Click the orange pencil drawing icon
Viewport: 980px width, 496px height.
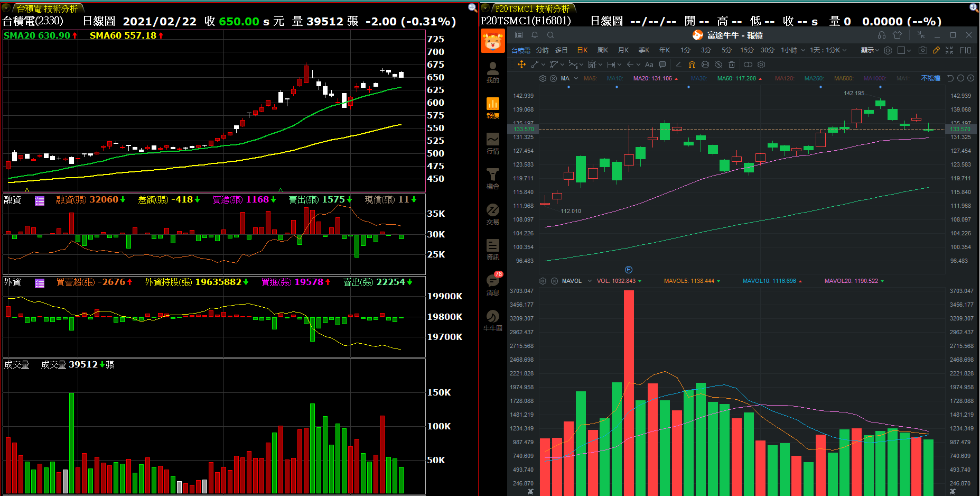[x=936, y=50]
